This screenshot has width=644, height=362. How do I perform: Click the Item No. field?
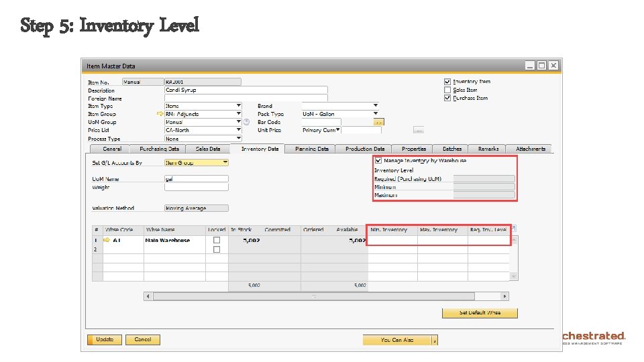203,82
